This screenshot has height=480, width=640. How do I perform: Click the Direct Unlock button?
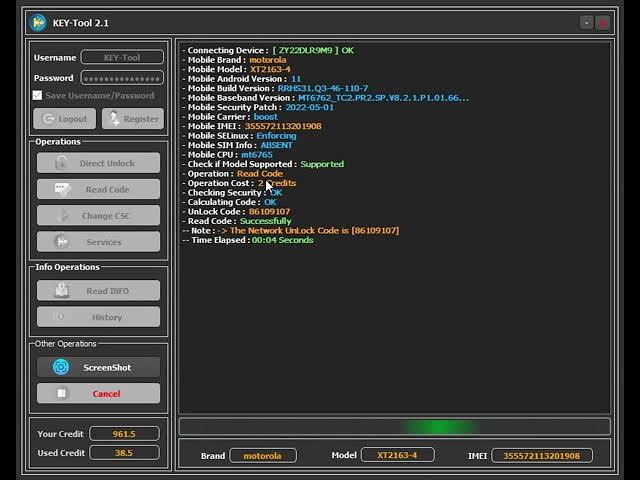click(98, 163)
